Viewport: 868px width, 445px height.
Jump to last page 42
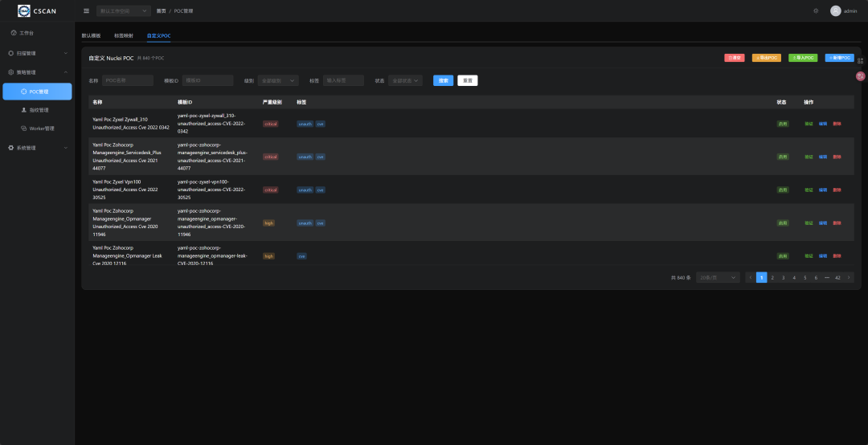[837, 277]
